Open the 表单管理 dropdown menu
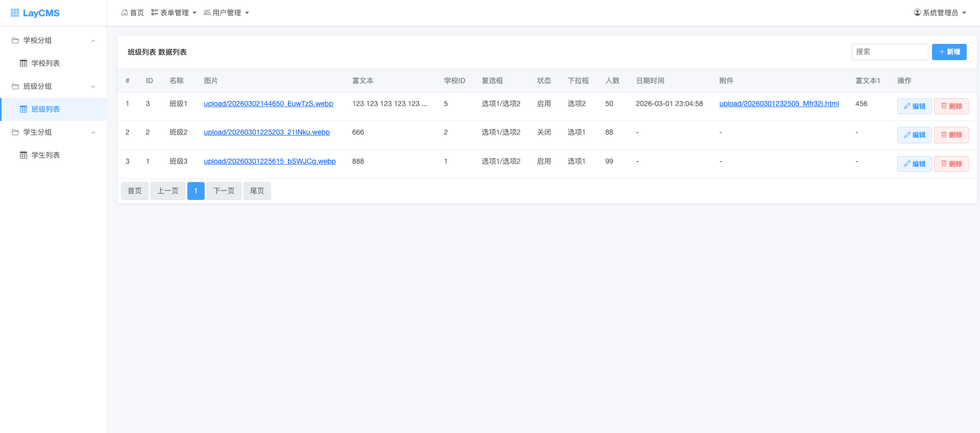Screen dimensions: 980x433 coord(174,13)
